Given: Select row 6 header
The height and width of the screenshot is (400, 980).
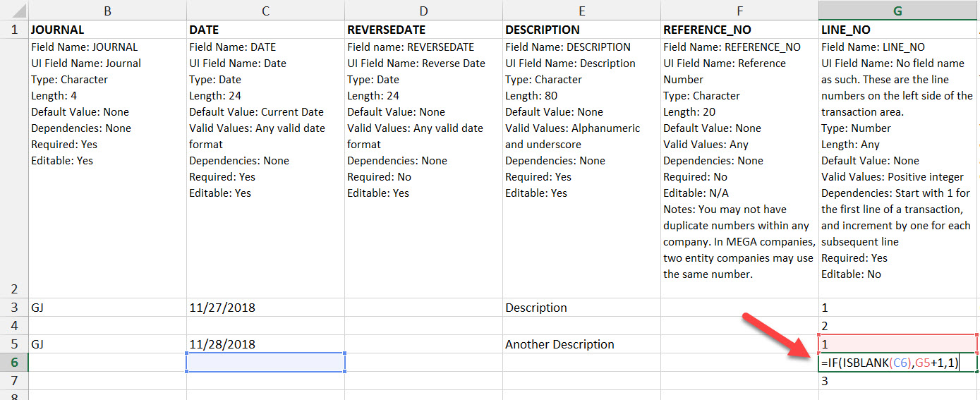Looking at the screenshot, I should pos(14,363).
